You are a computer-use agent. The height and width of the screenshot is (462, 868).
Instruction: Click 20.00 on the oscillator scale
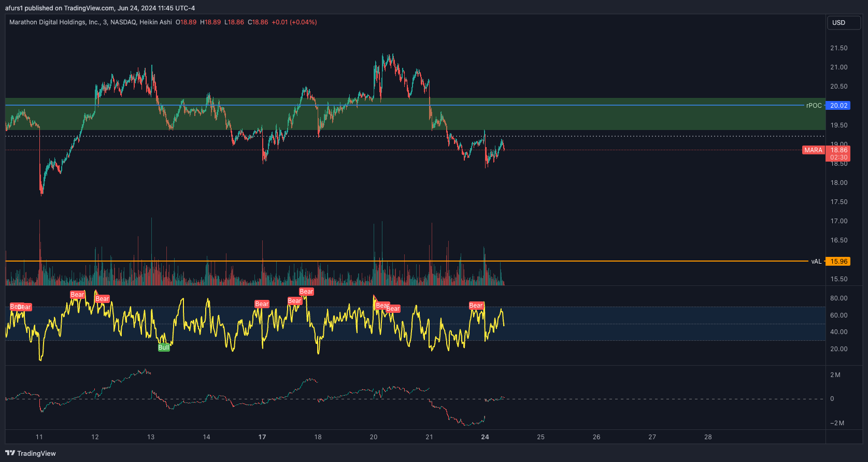point(839,349)
